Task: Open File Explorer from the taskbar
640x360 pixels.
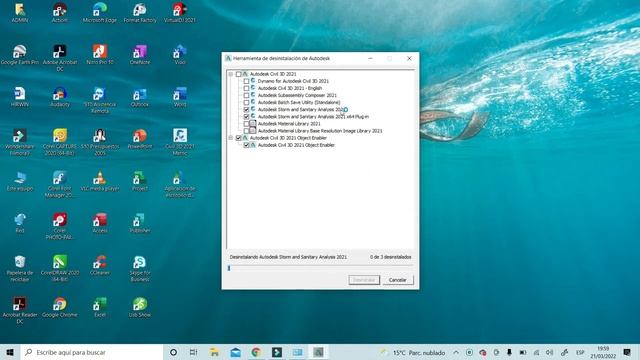Action: coord(214,352)
